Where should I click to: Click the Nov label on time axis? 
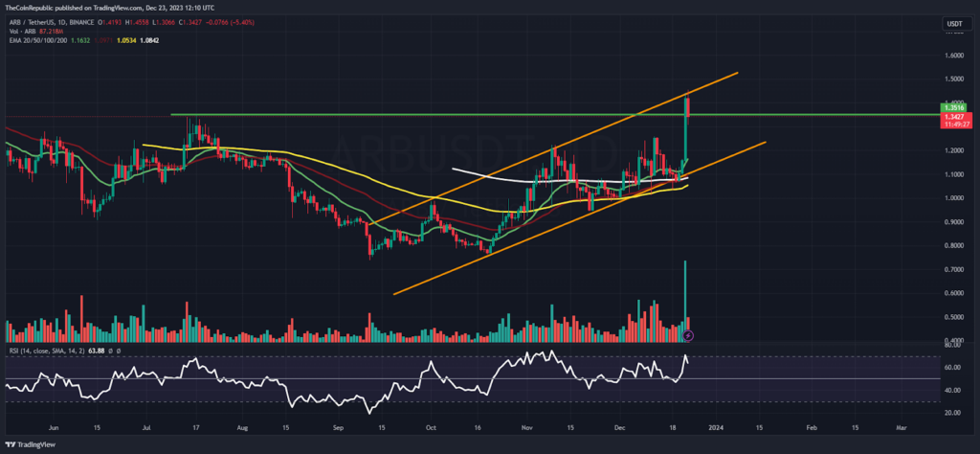click(x=525, y=428)
